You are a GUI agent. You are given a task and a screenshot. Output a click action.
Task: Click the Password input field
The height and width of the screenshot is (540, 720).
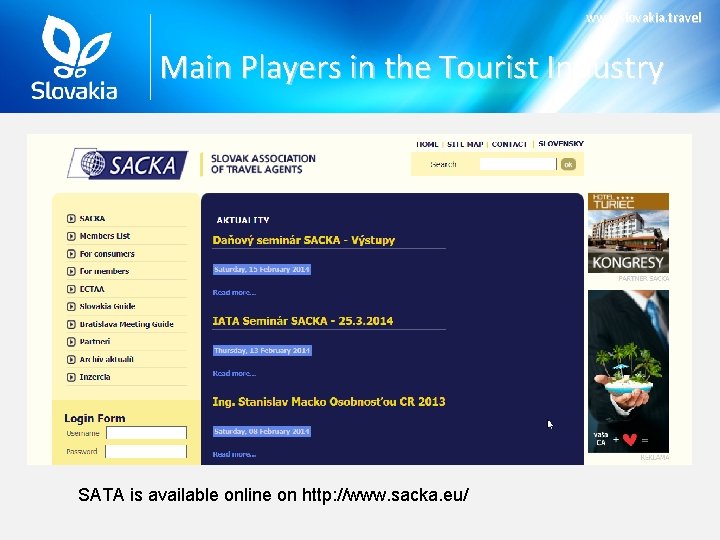146,451
